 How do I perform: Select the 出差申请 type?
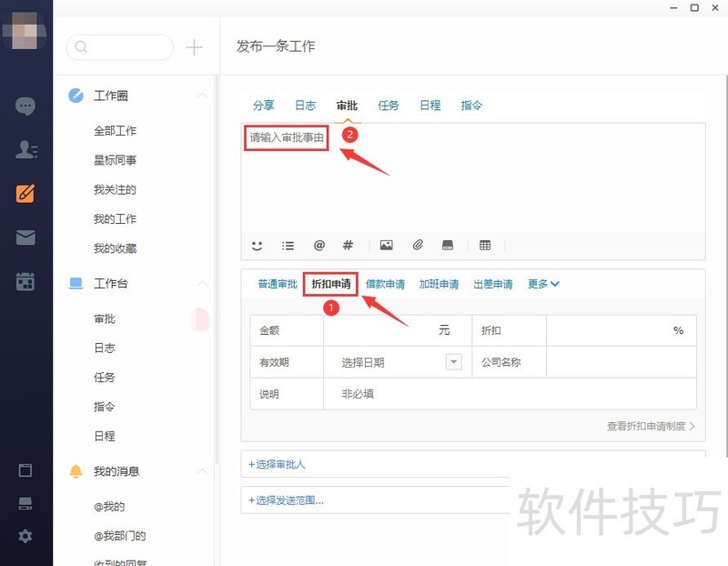(492, 284)
